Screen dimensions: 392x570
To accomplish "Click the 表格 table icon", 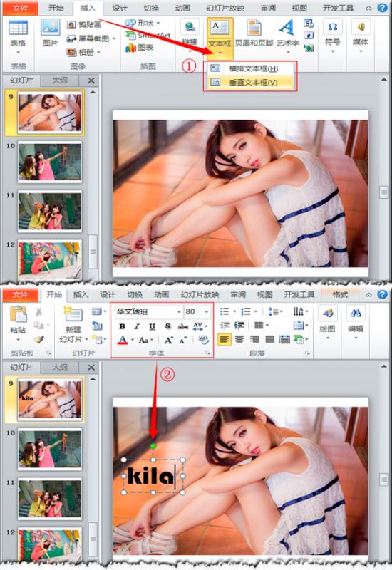I will 18,28.
